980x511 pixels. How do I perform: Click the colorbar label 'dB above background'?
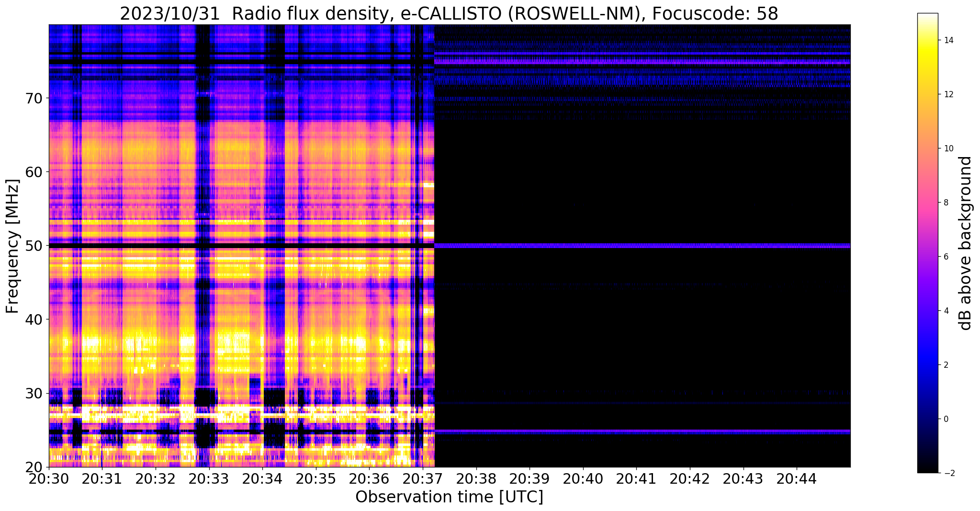pos(966,243)
